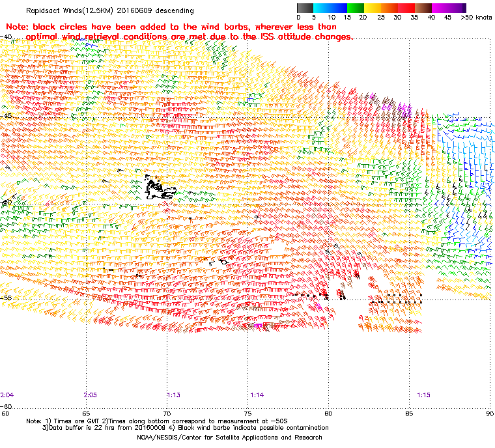The image size is (495, 448).
Task: Click the '35' label under the color bar
Action: point(414,18)
